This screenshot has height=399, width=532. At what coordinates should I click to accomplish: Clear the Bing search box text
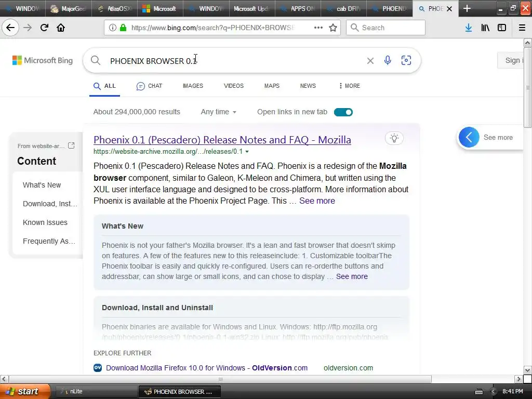point(370,61)
